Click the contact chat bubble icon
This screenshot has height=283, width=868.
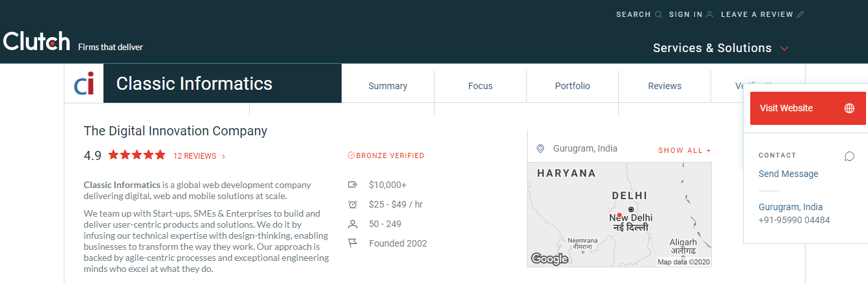pos(849,156)
